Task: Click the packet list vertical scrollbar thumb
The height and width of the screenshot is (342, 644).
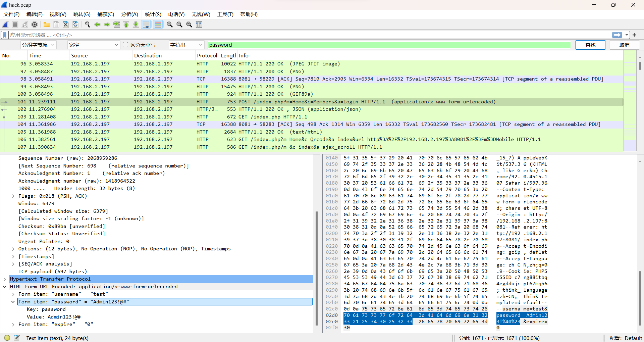Action: (x=640, y=66)
